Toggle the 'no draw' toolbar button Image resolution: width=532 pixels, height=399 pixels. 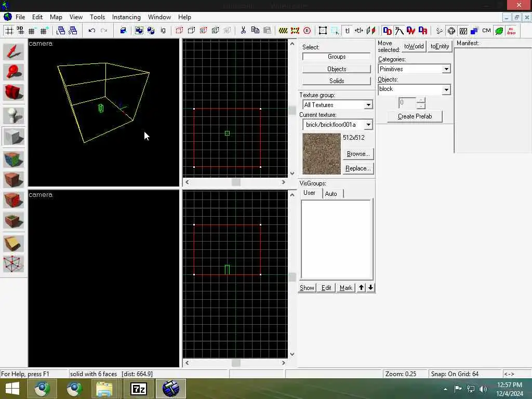tap(511, 31)
